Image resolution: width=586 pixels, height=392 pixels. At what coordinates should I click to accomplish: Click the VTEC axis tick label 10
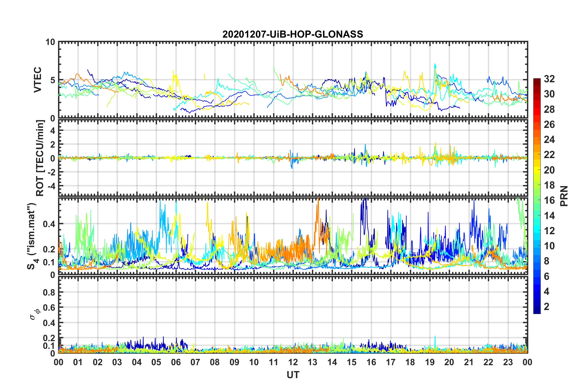(50, 42)
